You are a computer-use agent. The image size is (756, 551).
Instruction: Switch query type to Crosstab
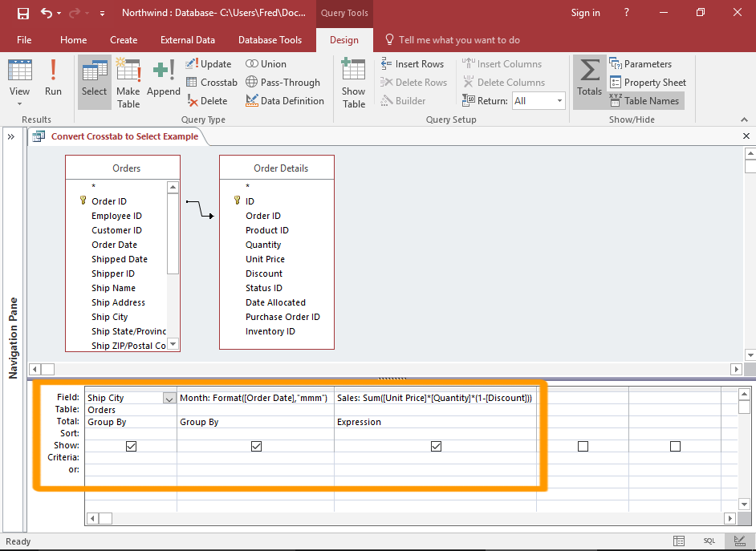pos(212,82)
